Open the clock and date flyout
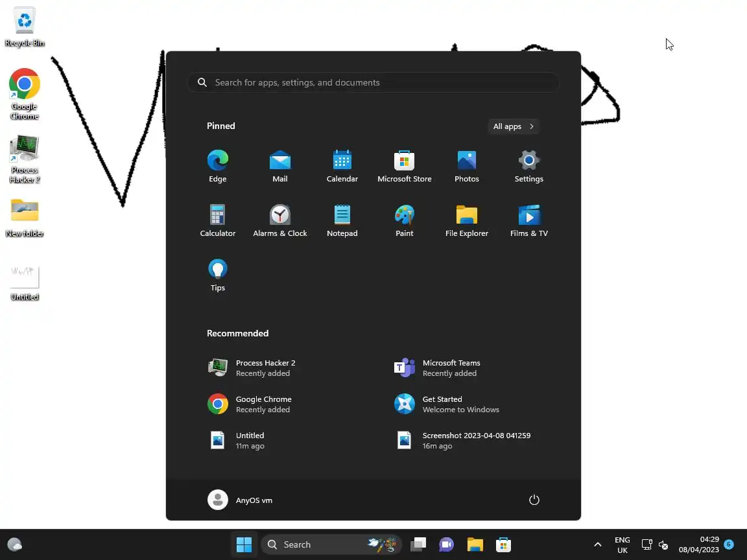Viewport: 747px width, 560px height. pyautogui.click(x=698, y=544)
